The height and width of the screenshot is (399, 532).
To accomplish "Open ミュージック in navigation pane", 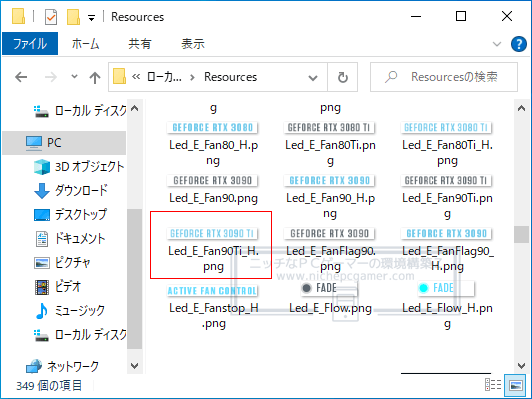I will point(70,310).
